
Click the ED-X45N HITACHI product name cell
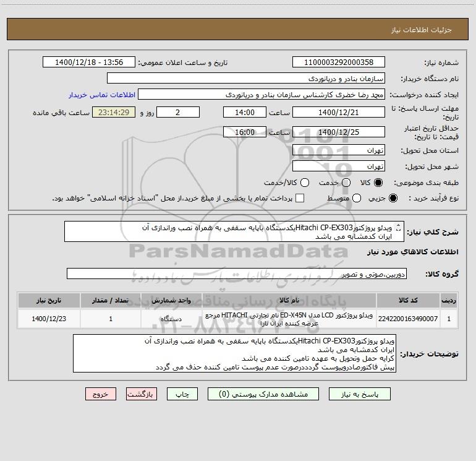289,319
